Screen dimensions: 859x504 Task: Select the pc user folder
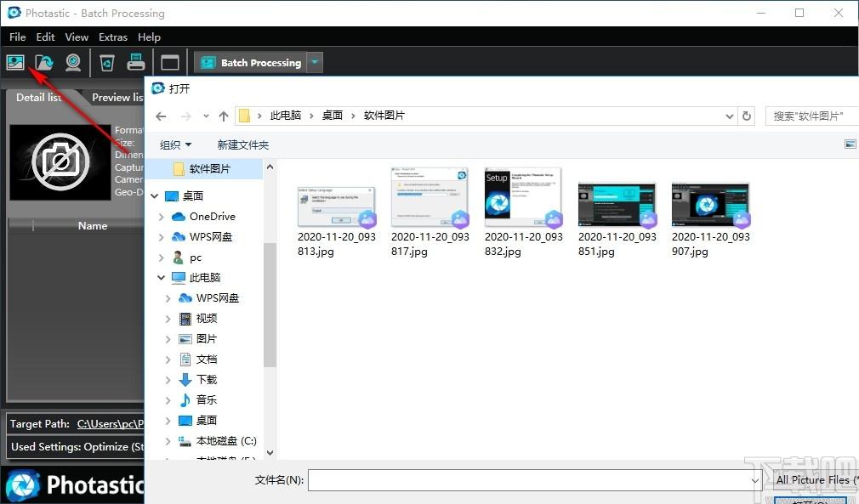(x=195, y=258)
